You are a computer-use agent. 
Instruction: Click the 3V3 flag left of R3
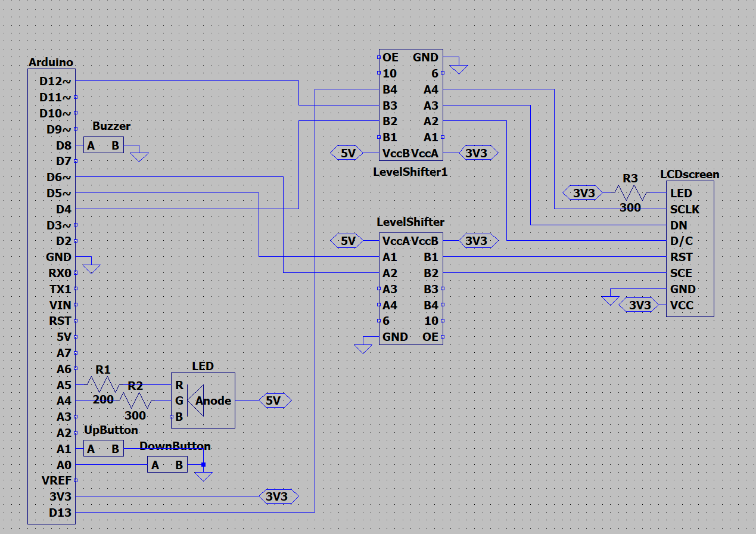[x=583, y=193]
